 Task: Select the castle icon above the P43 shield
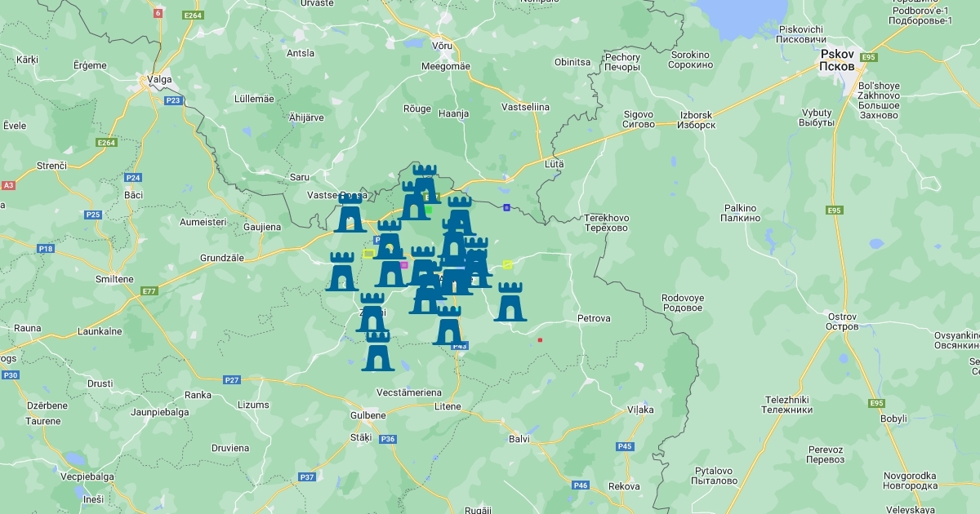point(448,326)
